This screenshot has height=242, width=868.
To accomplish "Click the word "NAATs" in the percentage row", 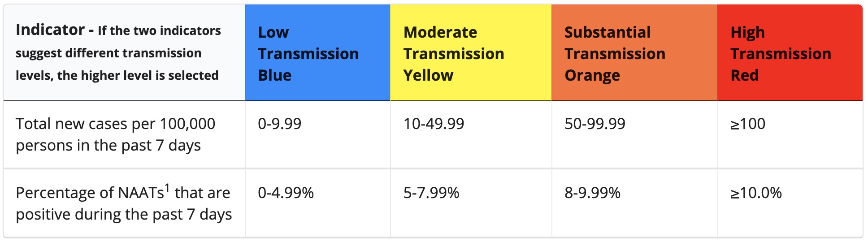I will pos(140,193).
